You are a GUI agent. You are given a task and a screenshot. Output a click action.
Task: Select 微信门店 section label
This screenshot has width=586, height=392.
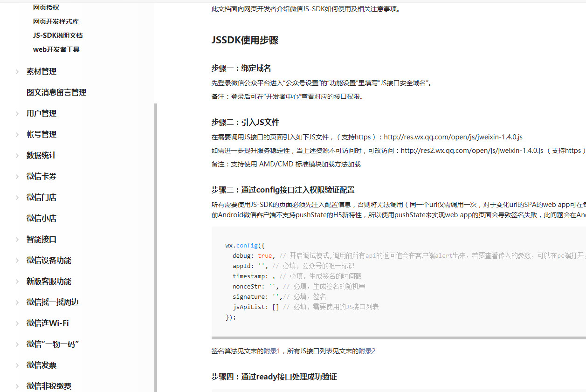pos(41,197)
